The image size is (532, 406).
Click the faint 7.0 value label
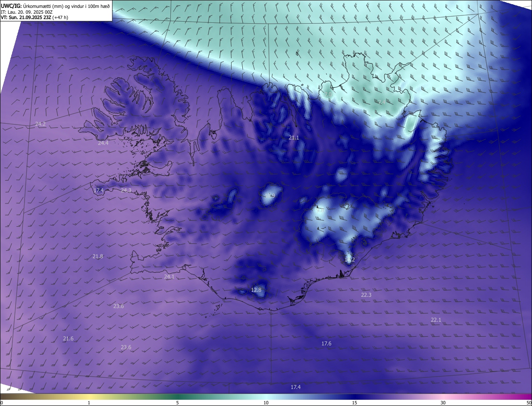click(x=328, y=95)
